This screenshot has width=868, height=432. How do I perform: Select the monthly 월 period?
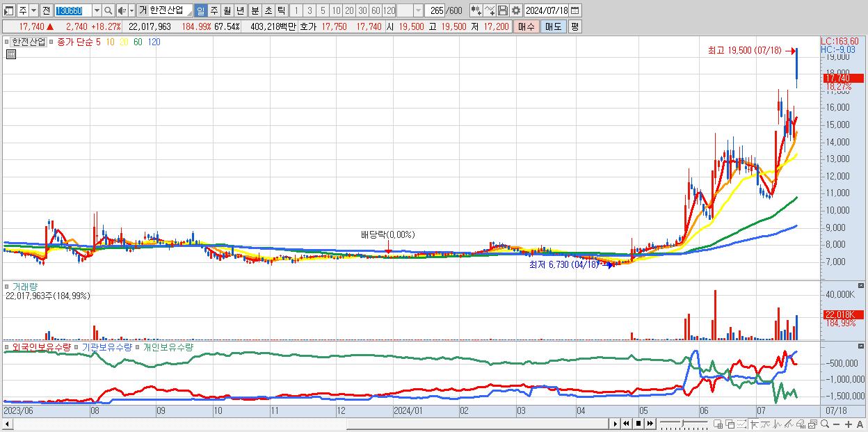click(227, 10)
